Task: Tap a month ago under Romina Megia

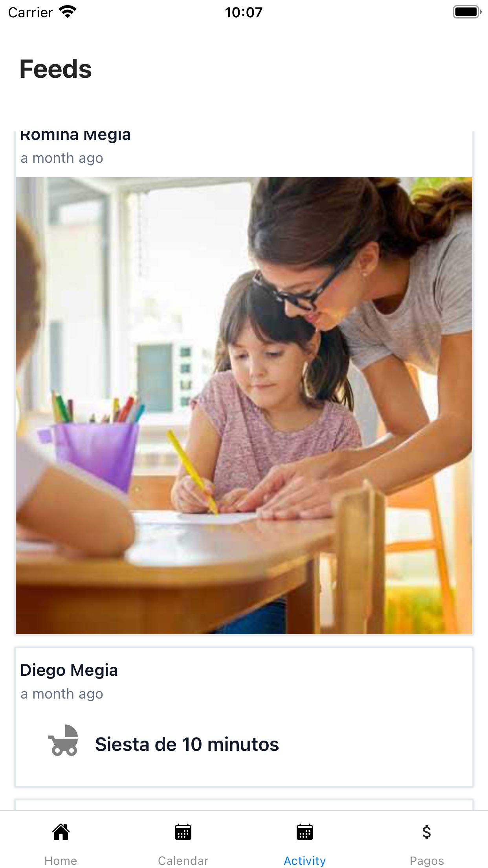Action: pyautogui.click(x=62, y=158)
